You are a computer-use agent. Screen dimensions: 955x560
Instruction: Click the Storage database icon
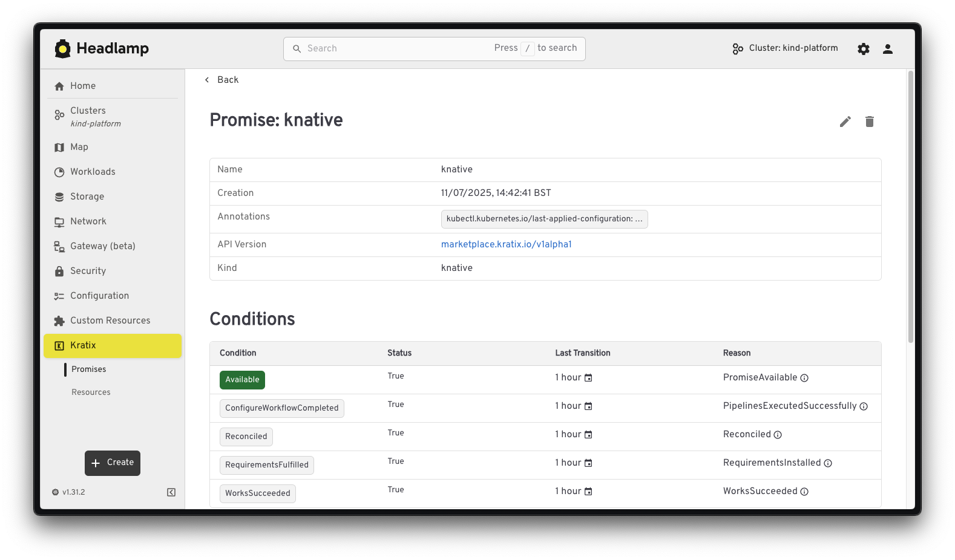click(59, 197)
